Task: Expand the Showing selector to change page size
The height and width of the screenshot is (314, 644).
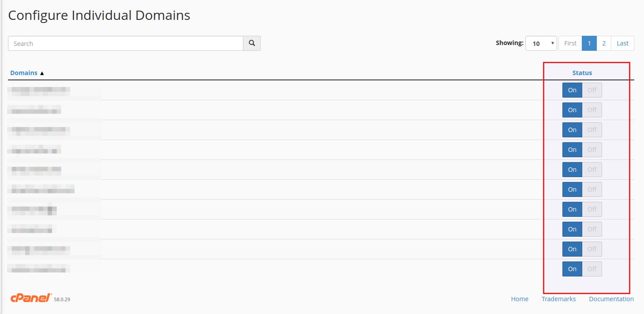Action: tap(540, 43)
